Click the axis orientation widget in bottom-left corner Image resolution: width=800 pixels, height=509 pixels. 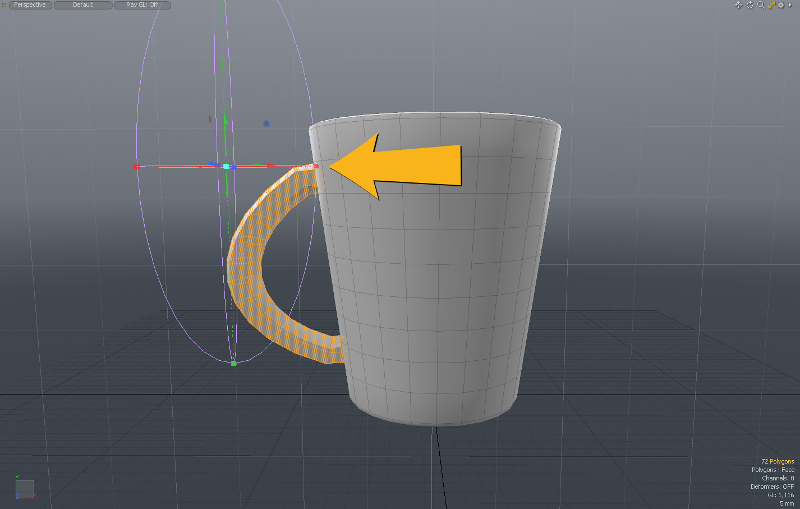[x=24, y=487]
